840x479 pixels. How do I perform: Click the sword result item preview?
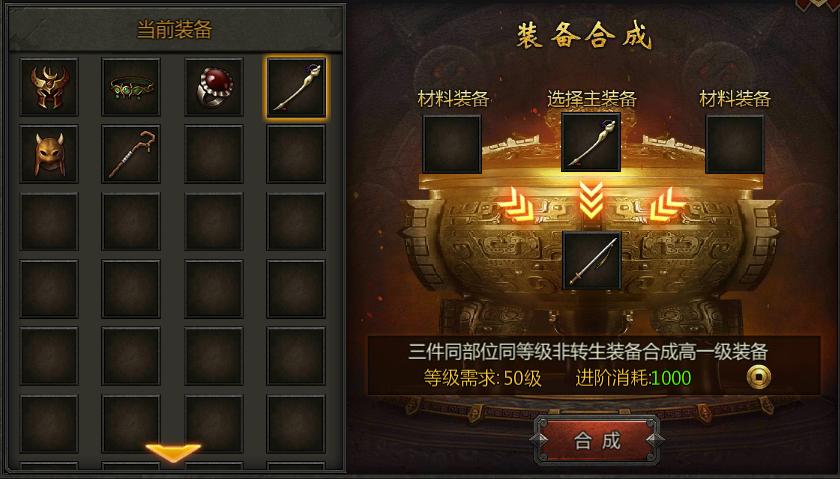[x=591, y=261]
